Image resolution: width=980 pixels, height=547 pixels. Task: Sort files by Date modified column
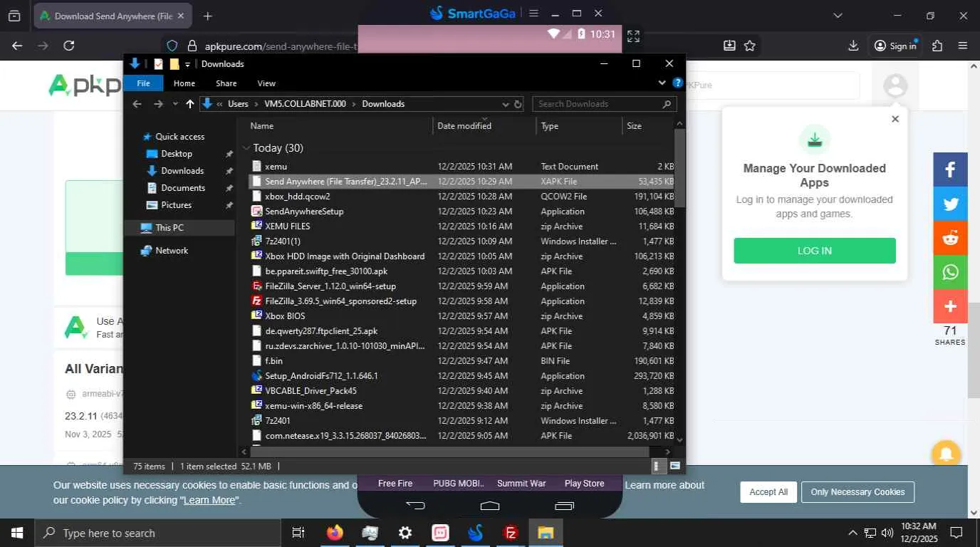click(x=484, y=126)
